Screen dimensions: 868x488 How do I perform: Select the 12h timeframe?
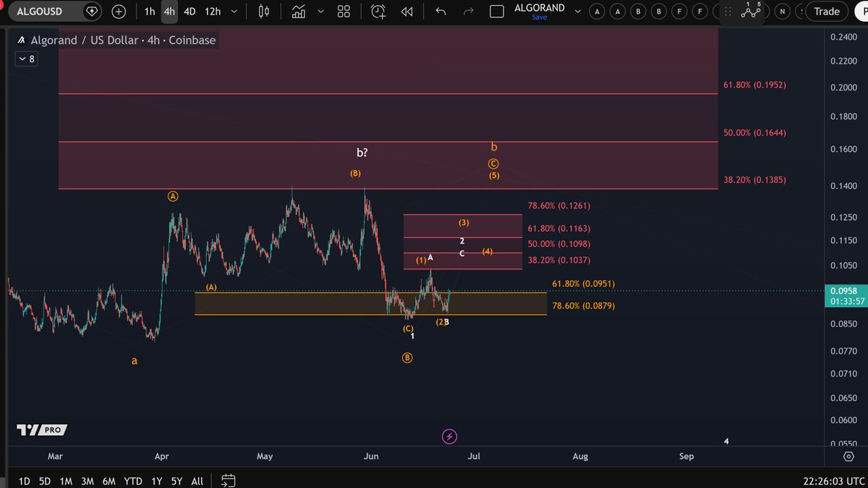213,12
